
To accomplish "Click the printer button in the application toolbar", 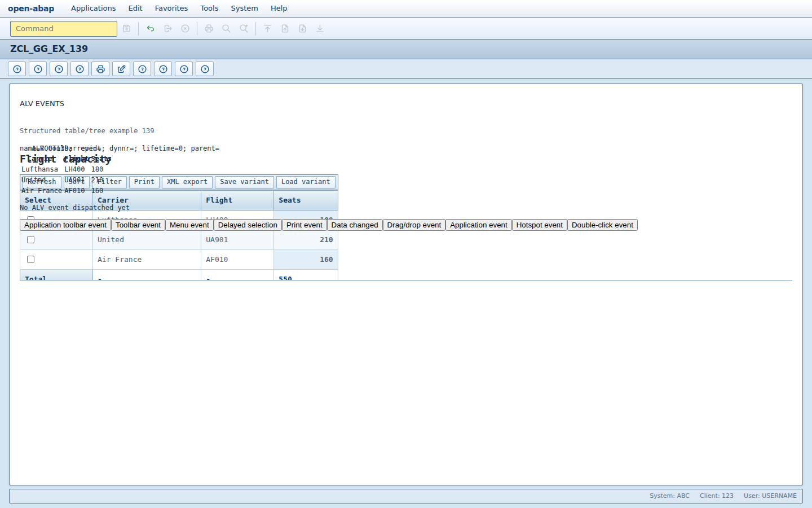I will pyautogui.click(x=100, y=69).
